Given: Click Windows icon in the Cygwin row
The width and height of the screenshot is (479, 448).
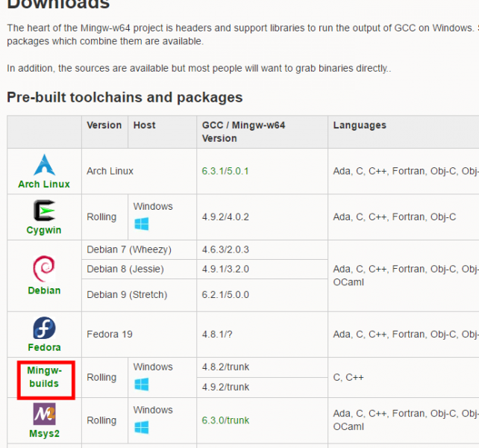Looking at the screenshot, I should (x=141, y=223).
